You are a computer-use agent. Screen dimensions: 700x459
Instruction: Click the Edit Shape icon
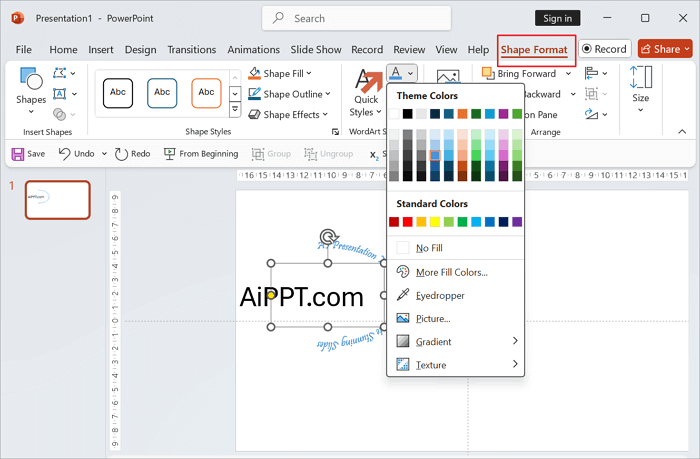pos(59,73)
